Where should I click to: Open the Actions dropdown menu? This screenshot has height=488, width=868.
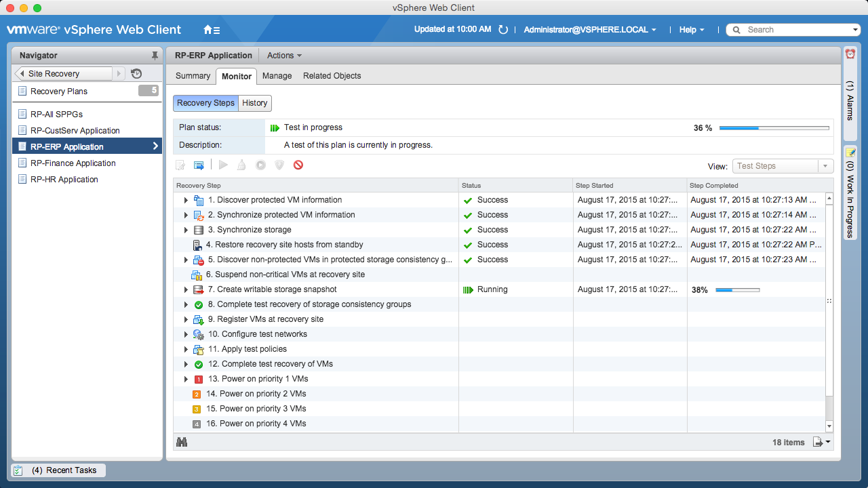[x=284, y=56]
